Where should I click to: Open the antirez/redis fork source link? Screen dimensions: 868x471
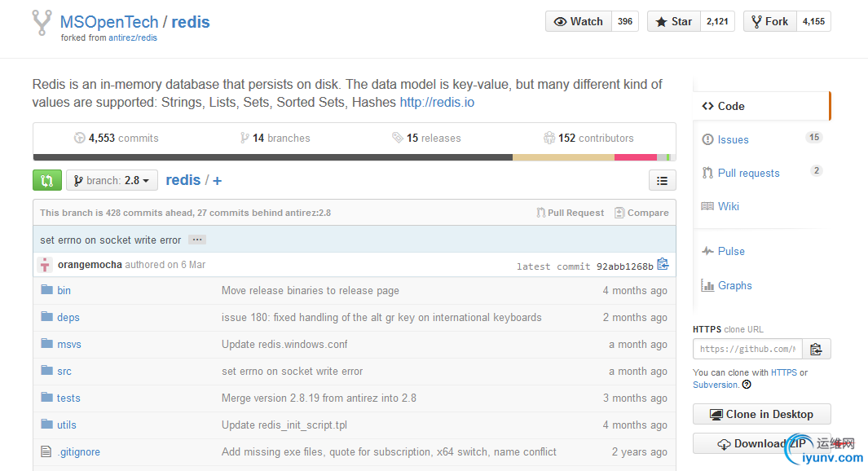(133, 37)
